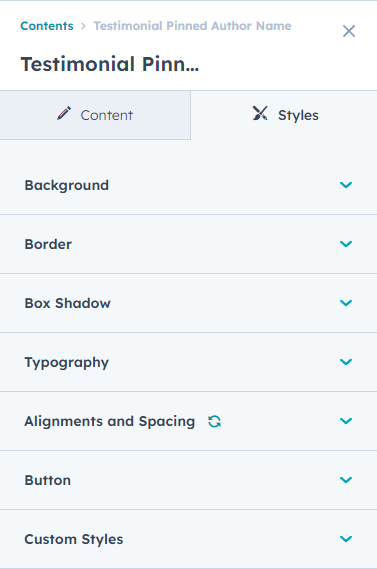The image size is (377, 569).
Task: Click the brush and ruler Styles icon
Action: coord(260,113)
